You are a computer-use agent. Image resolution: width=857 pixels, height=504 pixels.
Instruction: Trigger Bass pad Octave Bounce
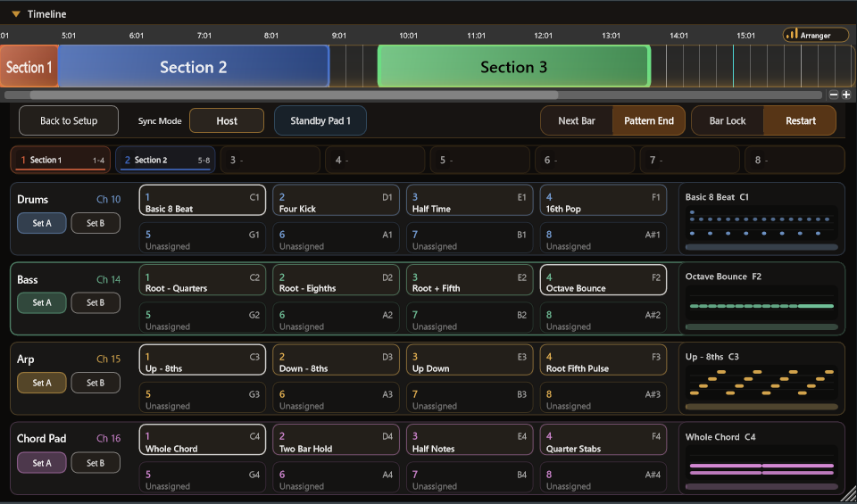point(603,280)
